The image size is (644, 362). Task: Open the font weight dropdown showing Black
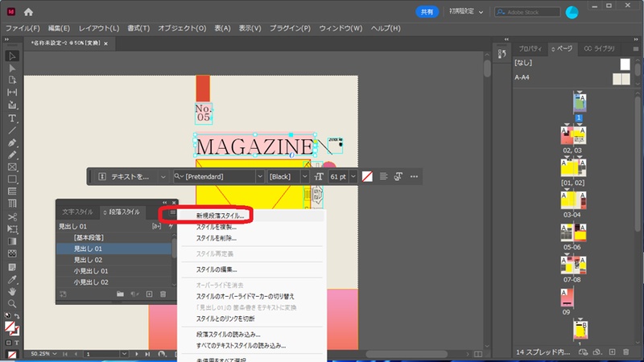(x=304, y=176)
